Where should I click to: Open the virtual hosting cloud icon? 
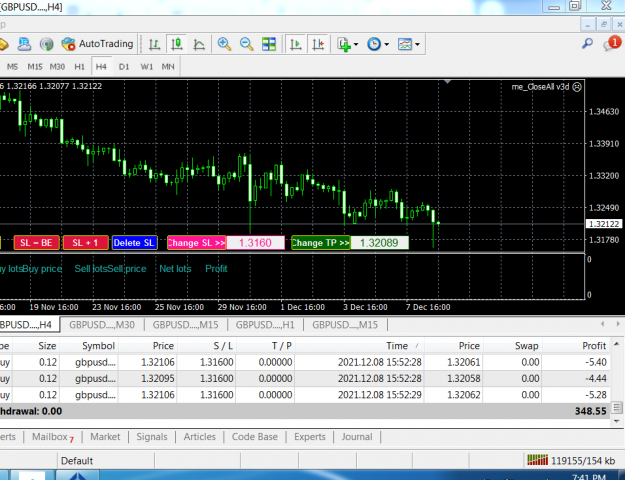[x=24, y=44]
